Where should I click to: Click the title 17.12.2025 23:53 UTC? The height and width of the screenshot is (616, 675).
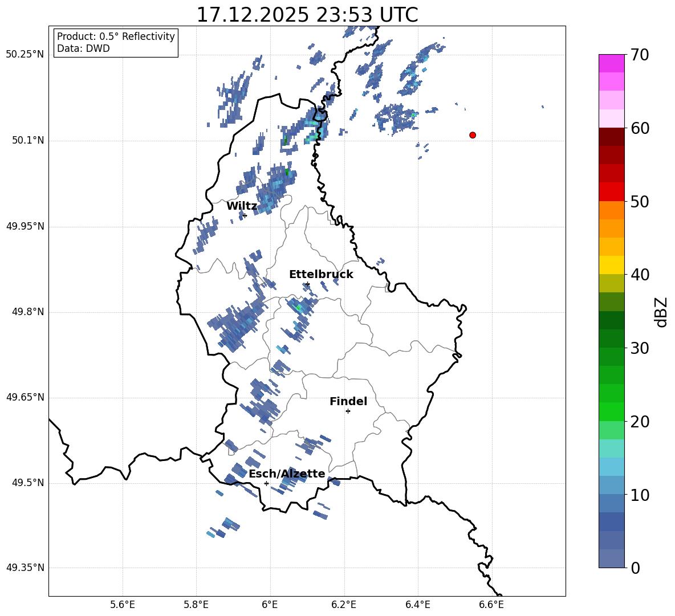coord(307,15)
